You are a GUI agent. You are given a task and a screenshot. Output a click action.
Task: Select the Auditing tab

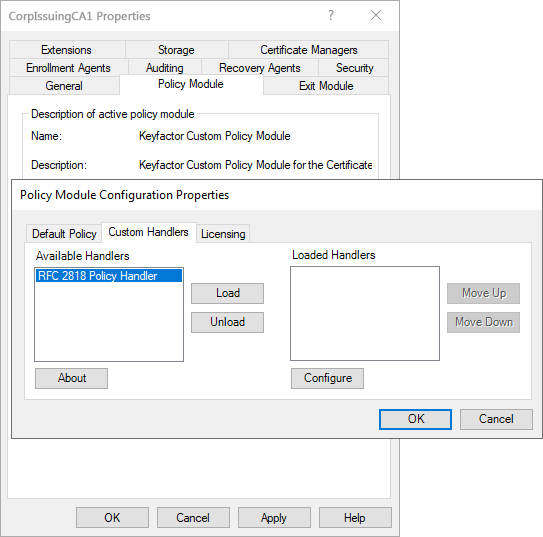pyautogui.click(x=165, y=68)
